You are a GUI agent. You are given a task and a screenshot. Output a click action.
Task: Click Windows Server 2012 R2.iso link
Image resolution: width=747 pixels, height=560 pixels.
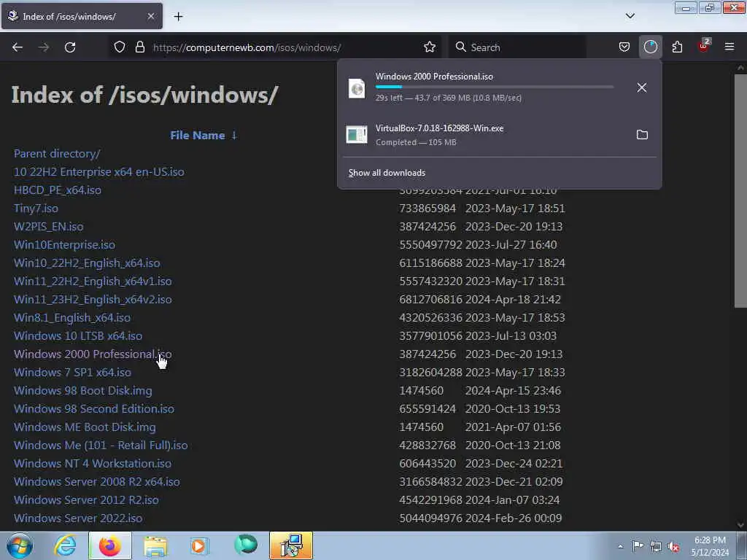click(86, 499)
